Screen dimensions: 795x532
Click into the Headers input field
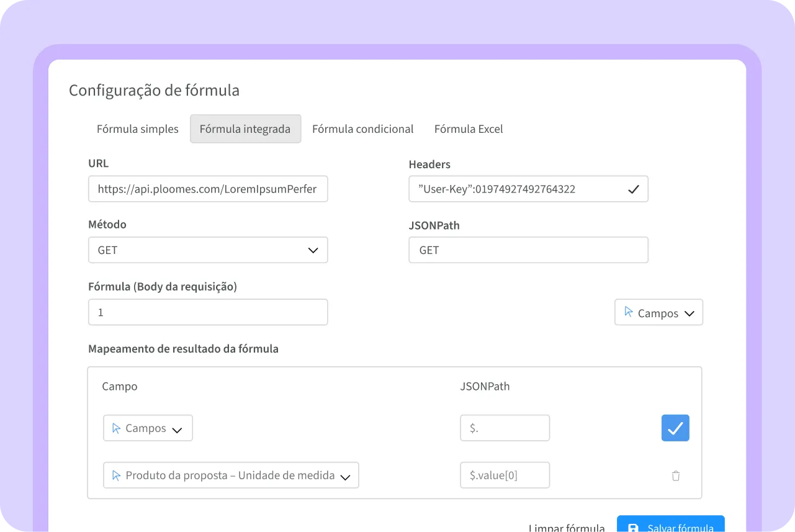pos(528,189)
